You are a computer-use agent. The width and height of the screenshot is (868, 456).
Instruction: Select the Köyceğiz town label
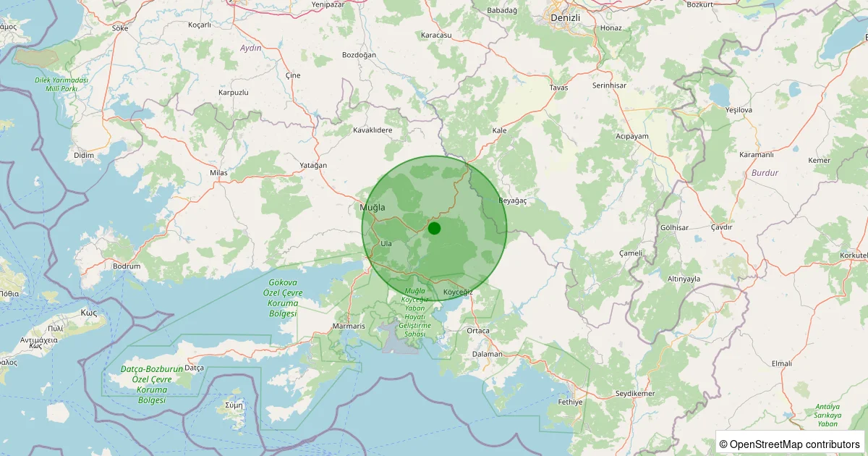(457, 291)
